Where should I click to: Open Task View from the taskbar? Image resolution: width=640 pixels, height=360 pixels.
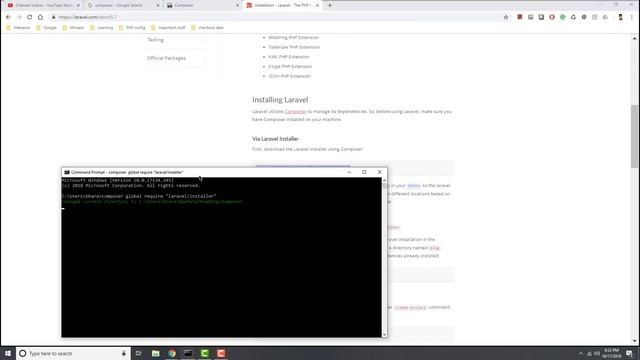pos(138,353)
